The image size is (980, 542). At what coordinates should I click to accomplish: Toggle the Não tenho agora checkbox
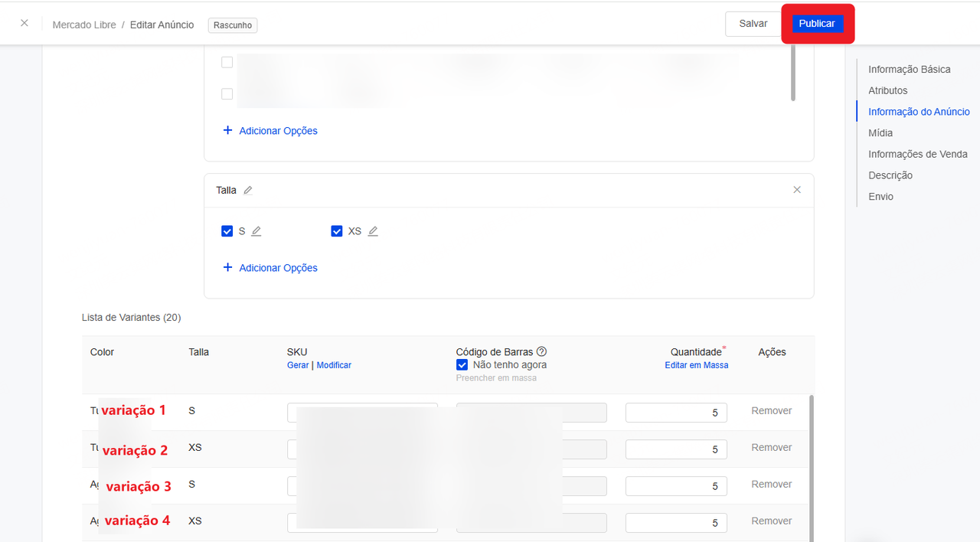462,365
